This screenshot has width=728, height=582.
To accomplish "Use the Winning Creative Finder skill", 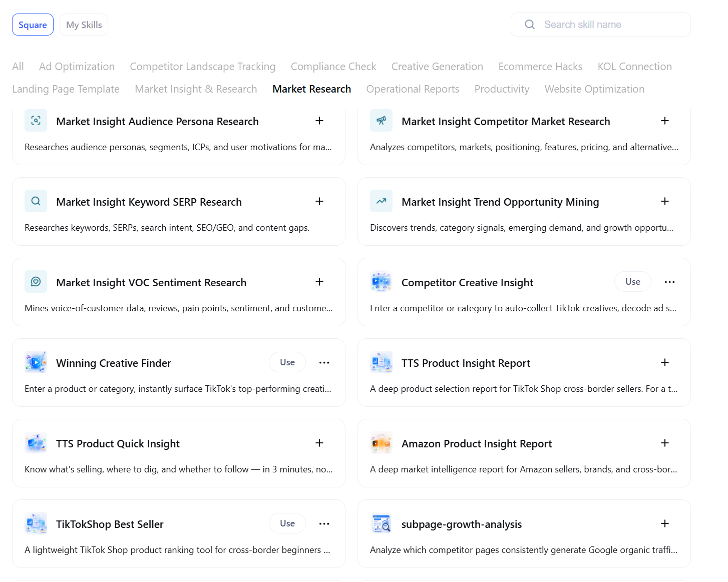I will [287, 362].
